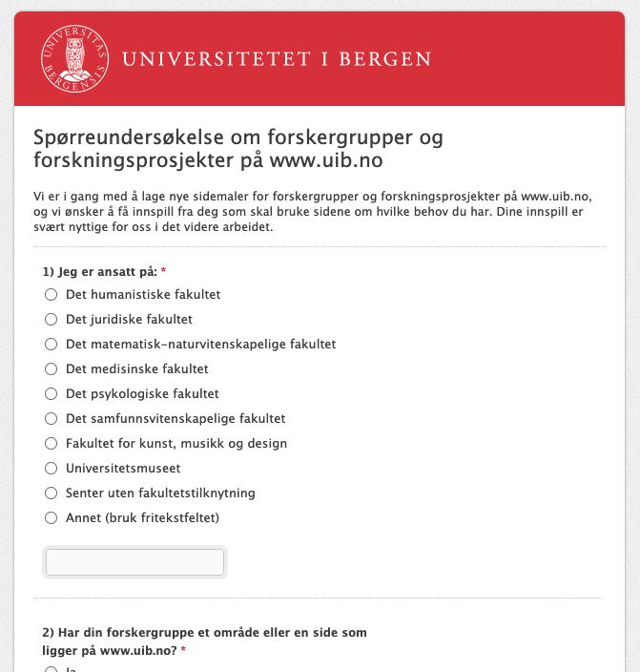
Task: Click the free-text input field below Annet
Action: 134,562
